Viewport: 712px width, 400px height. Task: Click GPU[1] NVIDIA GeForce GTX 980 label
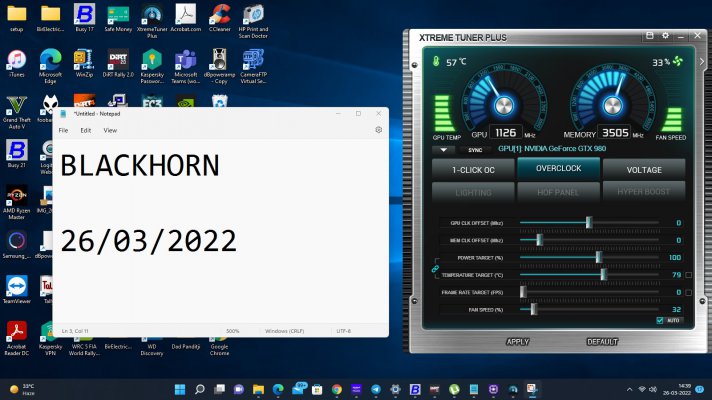point(552,149)
